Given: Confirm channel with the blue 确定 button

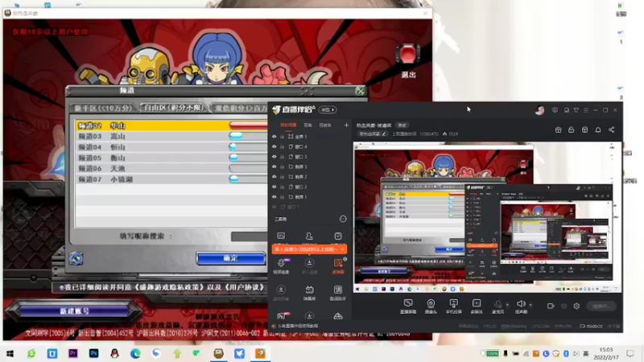Looking at the screenshot, I should 231,258.
